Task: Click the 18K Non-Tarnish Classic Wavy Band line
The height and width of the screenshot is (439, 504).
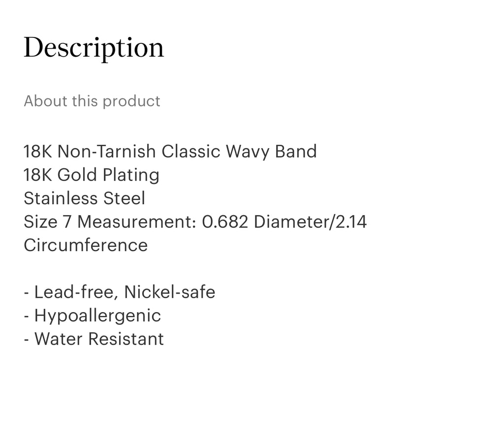Action: pos(170,151)
